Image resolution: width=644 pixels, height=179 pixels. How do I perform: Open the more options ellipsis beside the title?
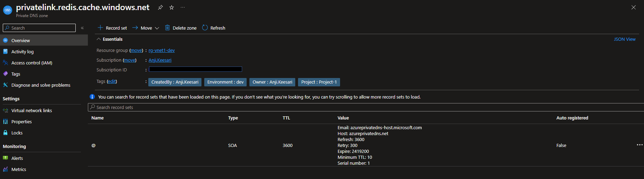click(183, 7)
